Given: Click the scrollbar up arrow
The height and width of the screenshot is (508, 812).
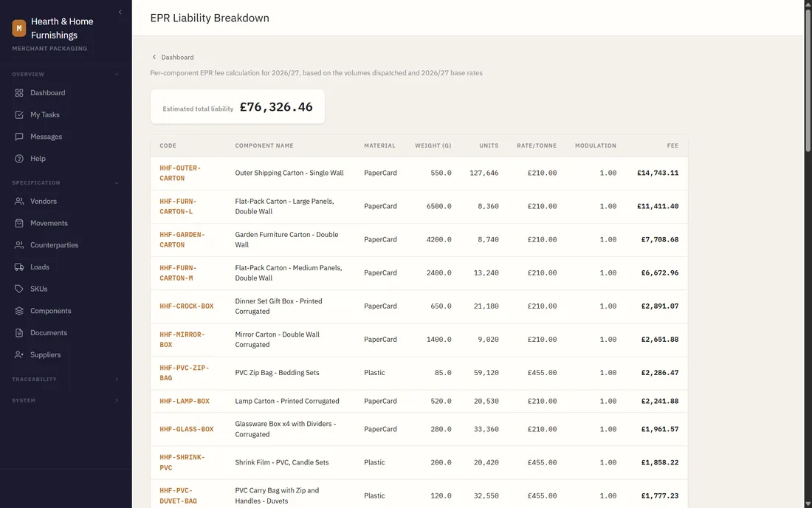Looking at the screenshot, I should pos(808,4).
